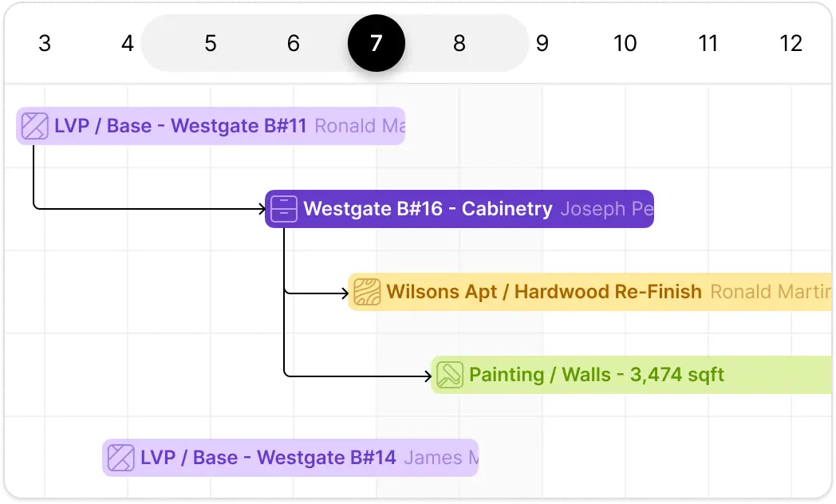Click the flooring icon on LVP Westgate B#14
This screenshot has height=504, width=836.
(121, 458)
